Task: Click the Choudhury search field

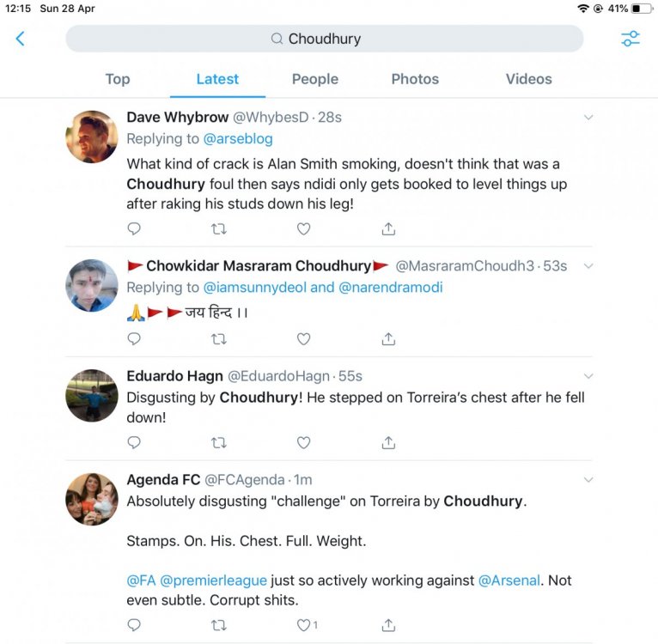Action: 325,39
